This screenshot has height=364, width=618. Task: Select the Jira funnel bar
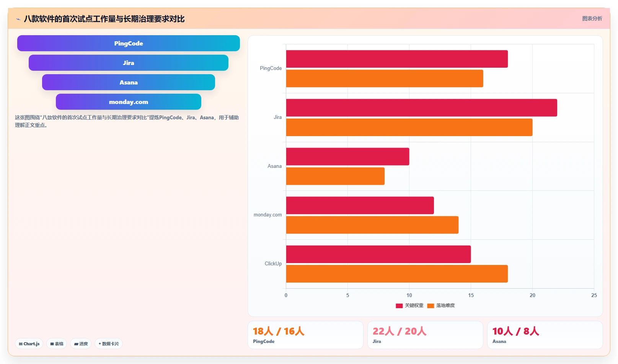(129, 63)
